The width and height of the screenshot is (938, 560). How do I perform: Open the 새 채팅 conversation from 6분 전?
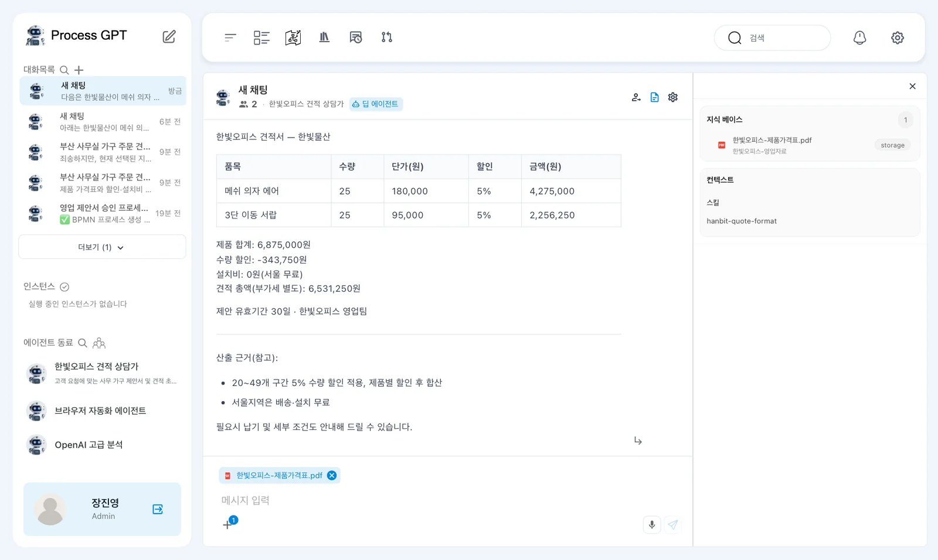tap(103, 122)
